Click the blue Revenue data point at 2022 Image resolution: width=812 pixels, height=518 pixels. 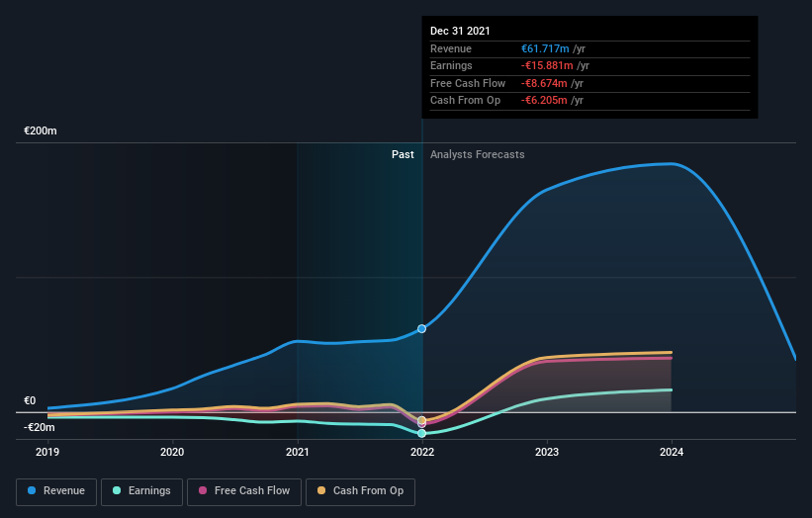[422, 328]
